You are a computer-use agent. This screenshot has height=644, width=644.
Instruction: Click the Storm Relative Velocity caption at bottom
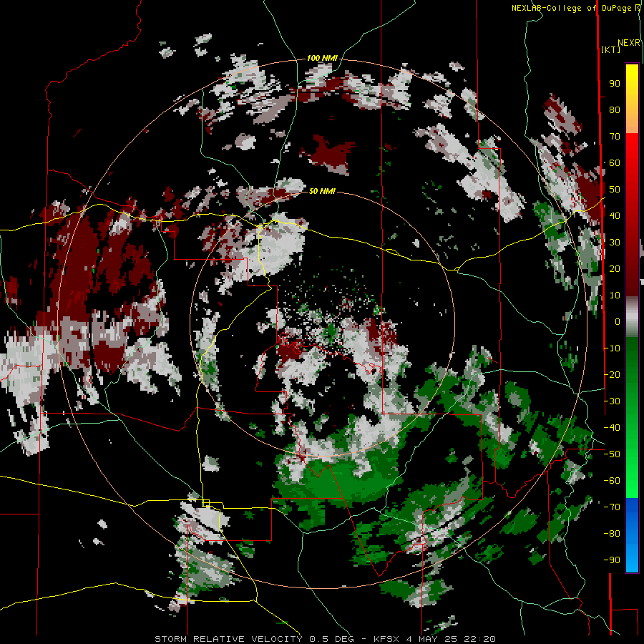(x=326, y=639)
